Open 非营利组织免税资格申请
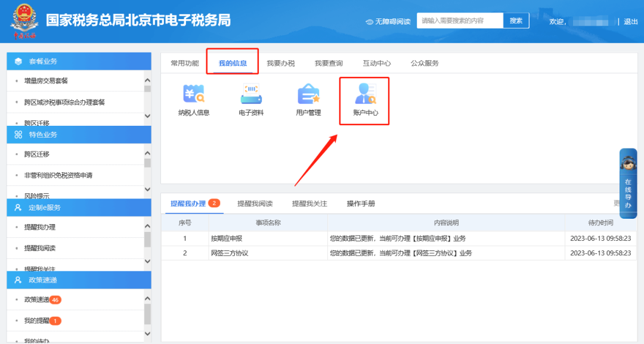This screenshot has height=344, width=644. (x=58, y=175)
